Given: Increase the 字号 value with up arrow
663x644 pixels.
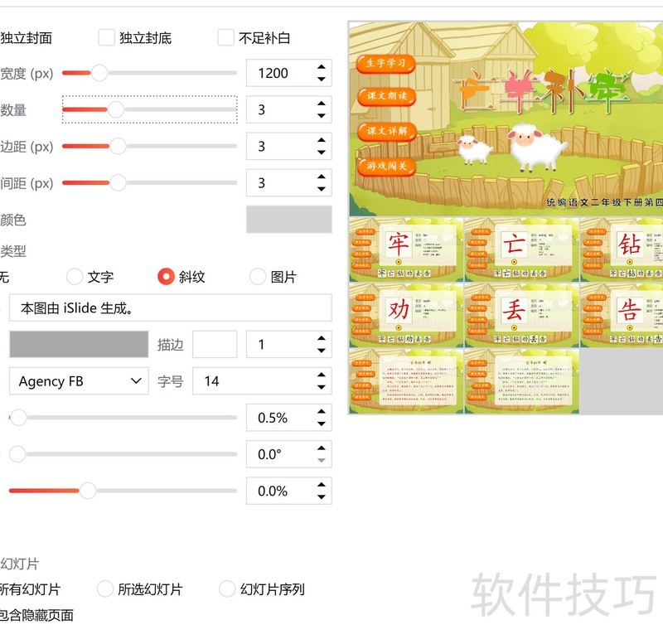Looking at the screenshot, I should [322, 375].
